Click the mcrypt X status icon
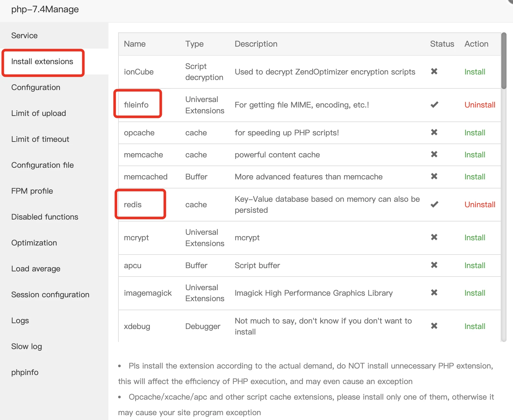513x420 pixels. click(x=434, y=237)
